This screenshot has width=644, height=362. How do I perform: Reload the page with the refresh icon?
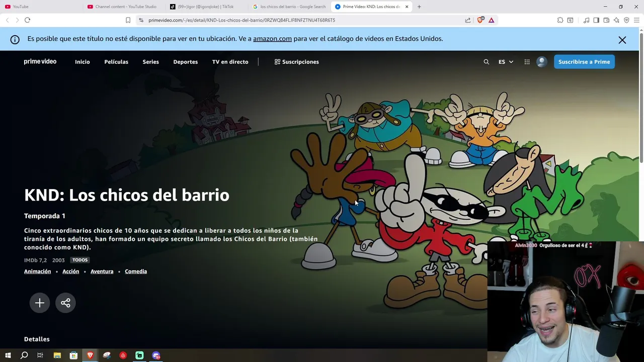pyautogui.click(x=27, y=20)
